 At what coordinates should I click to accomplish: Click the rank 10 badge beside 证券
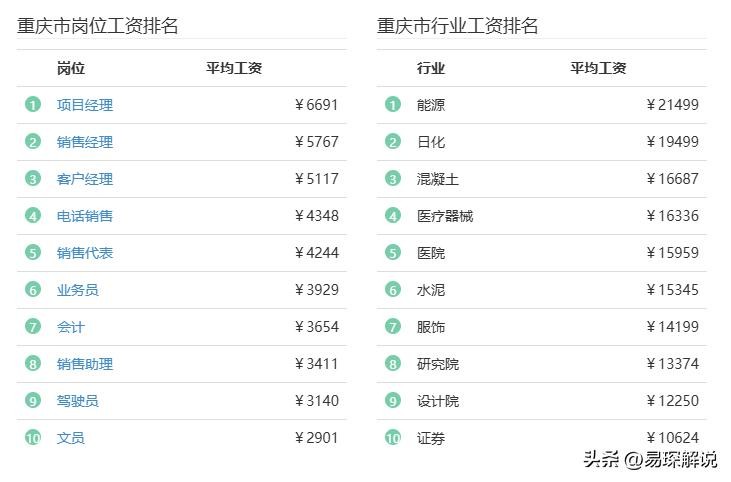[393, 438]
